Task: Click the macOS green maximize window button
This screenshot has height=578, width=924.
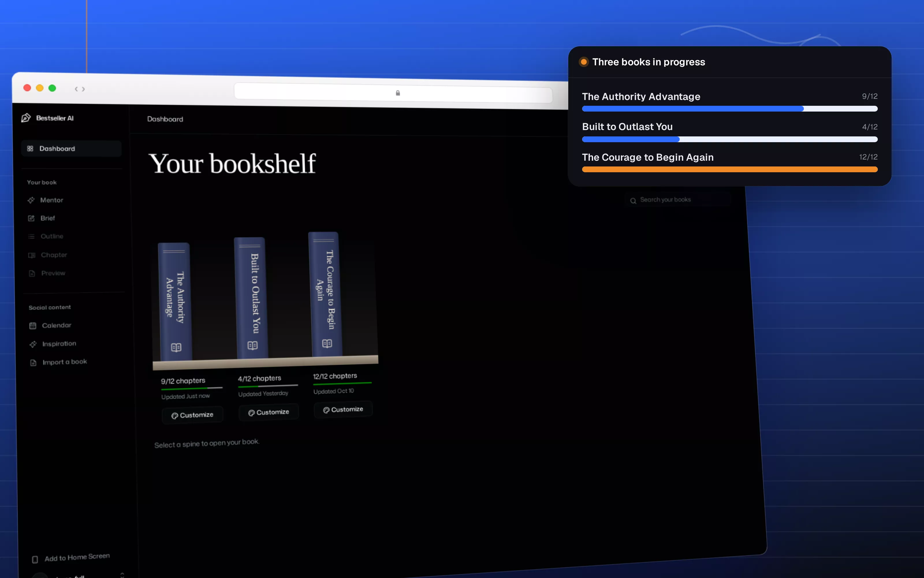Action: tap(52, 88)
